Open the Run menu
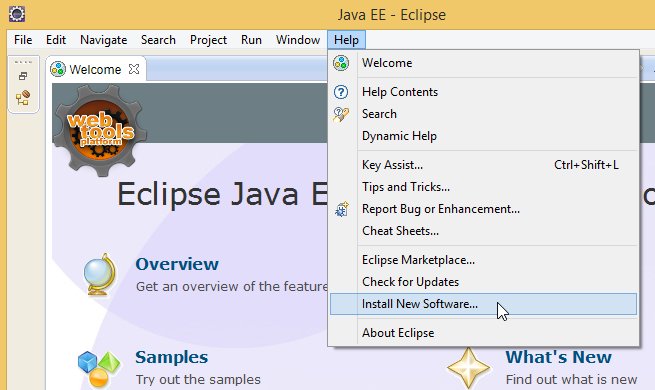This screenshot has width=655, height=390. (251, 40)
